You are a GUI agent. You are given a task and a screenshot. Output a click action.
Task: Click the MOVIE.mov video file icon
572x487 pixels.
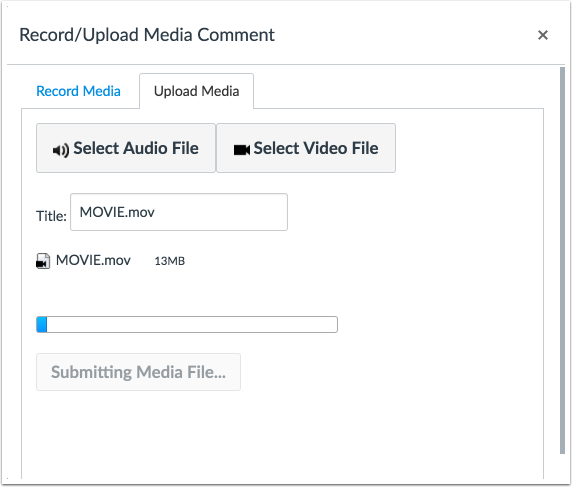(x=43, y=261)
